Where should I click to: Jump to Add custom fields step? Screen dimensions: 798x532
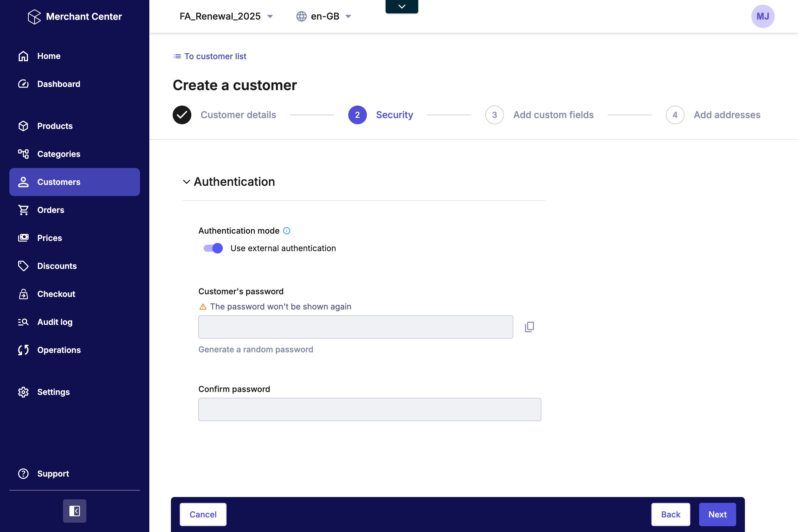click(x=553, y=115)
